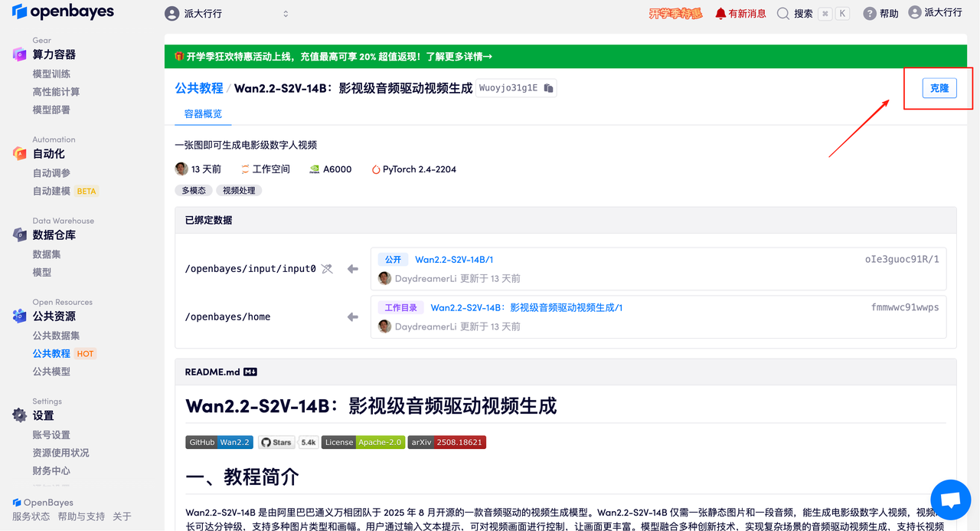
Task: Open the 有新消息 bell notifications
Action: (x=740, y=14)
